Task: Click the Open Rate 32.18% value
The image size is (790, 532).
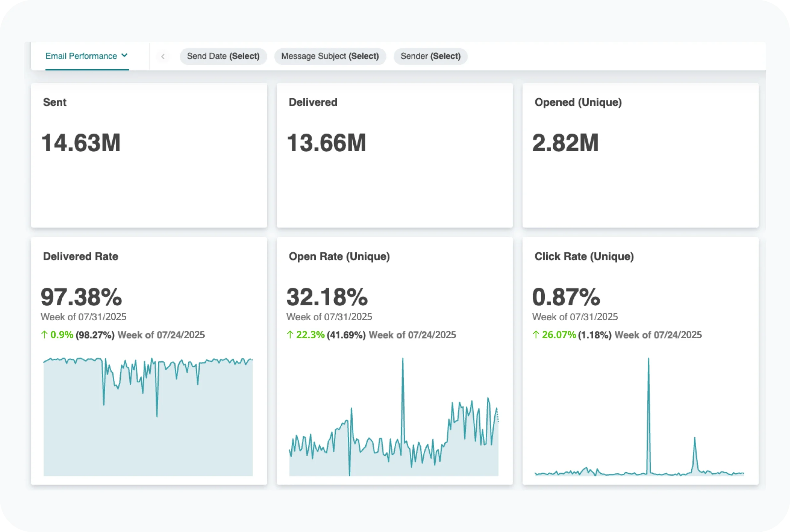Action: click(x=327, y=297)
